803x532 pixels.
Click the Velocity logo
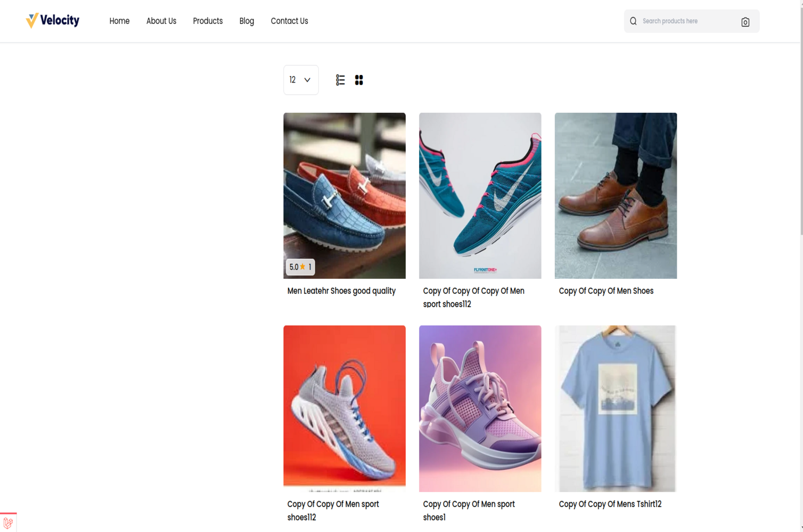(x=53, y=21)
